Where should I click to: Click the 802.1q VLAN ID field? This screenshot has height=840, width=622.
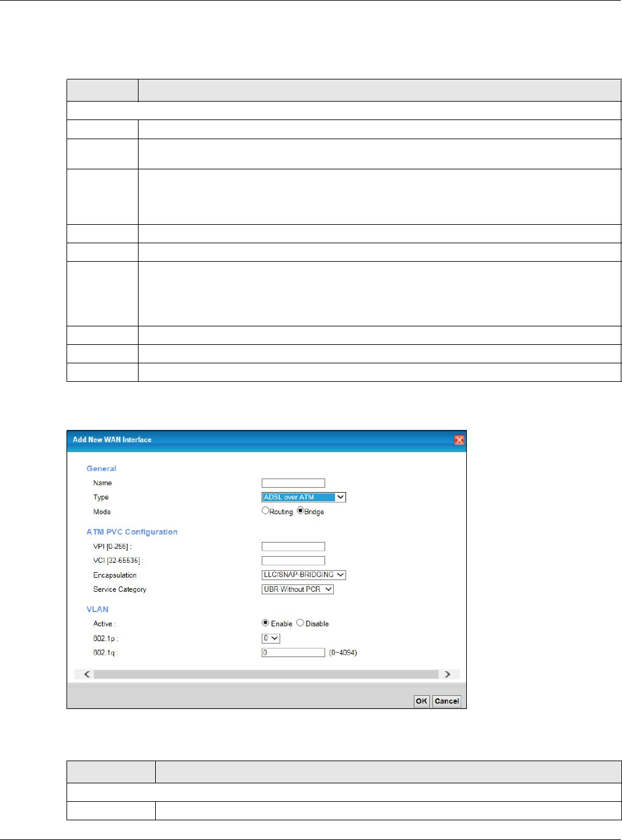[x=293, y=653]
